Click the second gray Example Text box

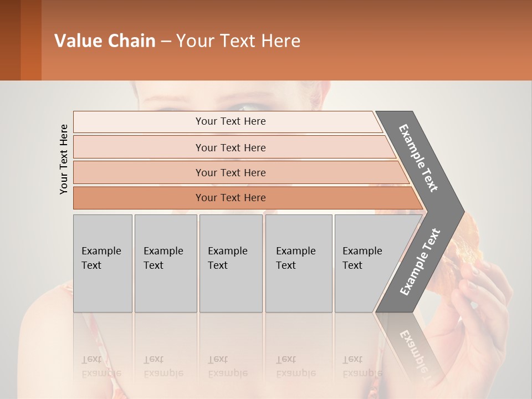click(166, 263)
